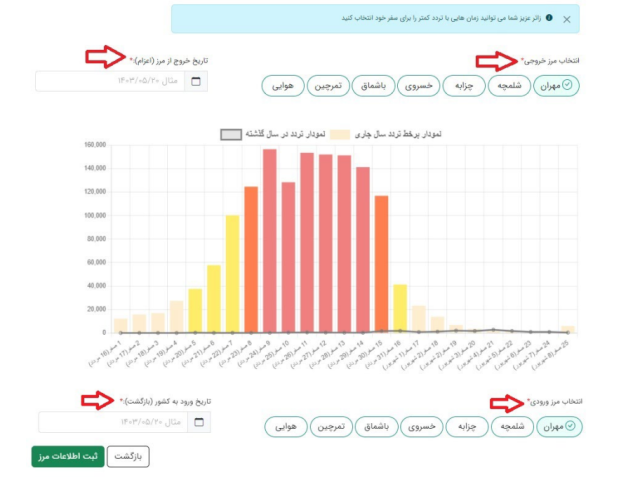Click the return date (بازگشت) input field
Image resolution: width=640 pixels, height=480 pixels.
112,422
